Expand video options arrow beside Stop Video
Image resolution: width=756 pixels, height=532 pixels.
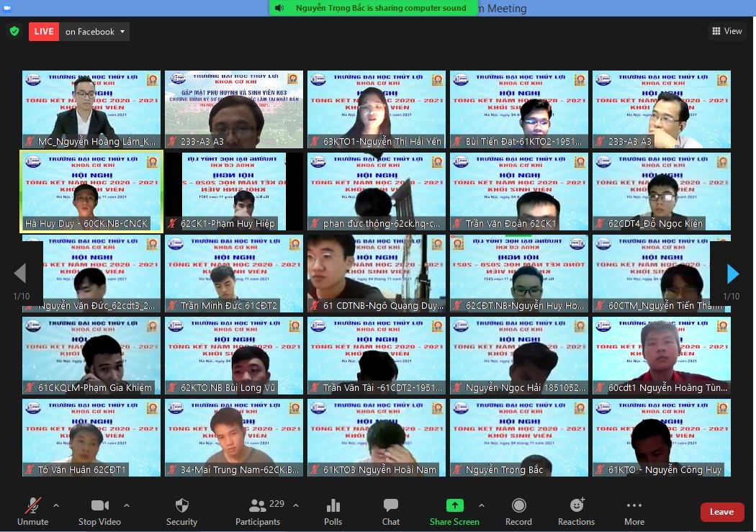click(127, 505)
